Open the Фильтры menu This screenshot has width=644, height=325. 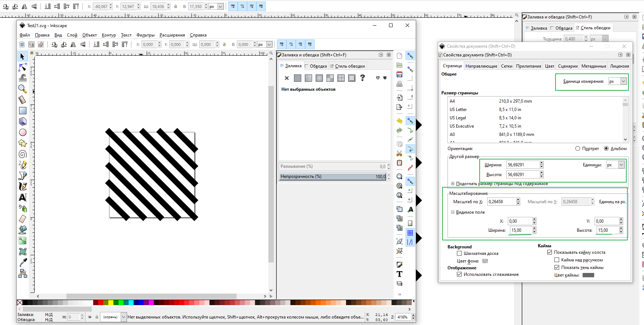(145, 35)
